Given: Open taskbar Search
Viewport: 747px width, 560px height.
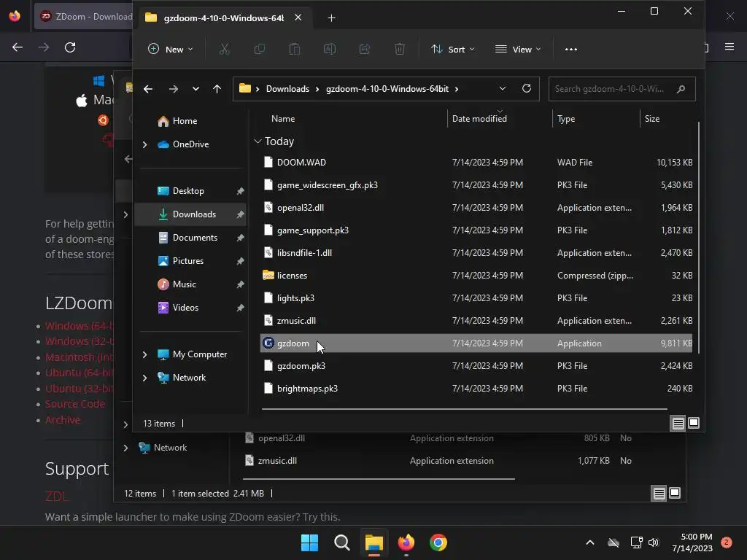Looking at the screenshot, I should (x=341, y=542).
